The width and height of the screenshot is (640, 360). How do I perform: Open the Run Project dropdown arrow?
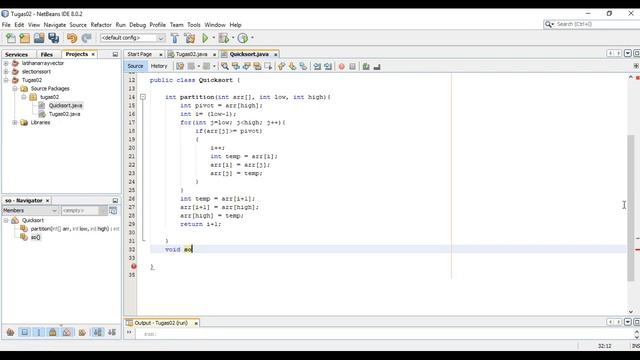point(213,38)
